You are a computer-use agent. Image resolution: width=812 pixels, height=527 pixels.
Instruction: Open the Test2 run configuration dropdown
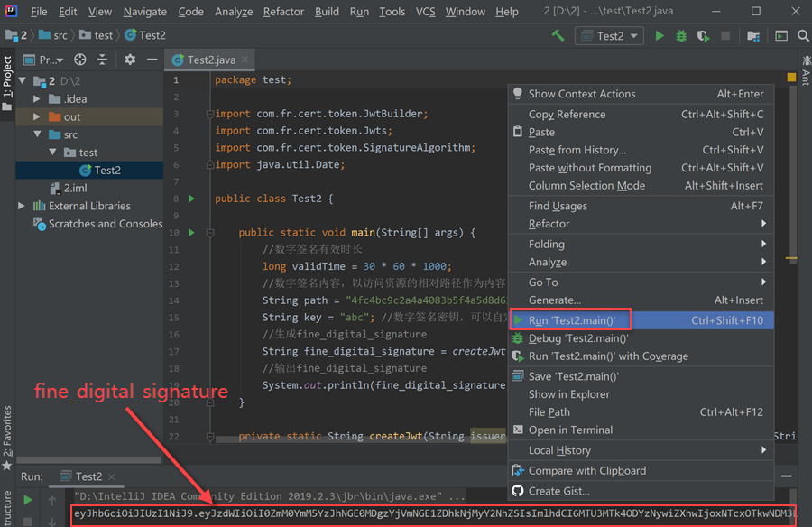point(610,35)
